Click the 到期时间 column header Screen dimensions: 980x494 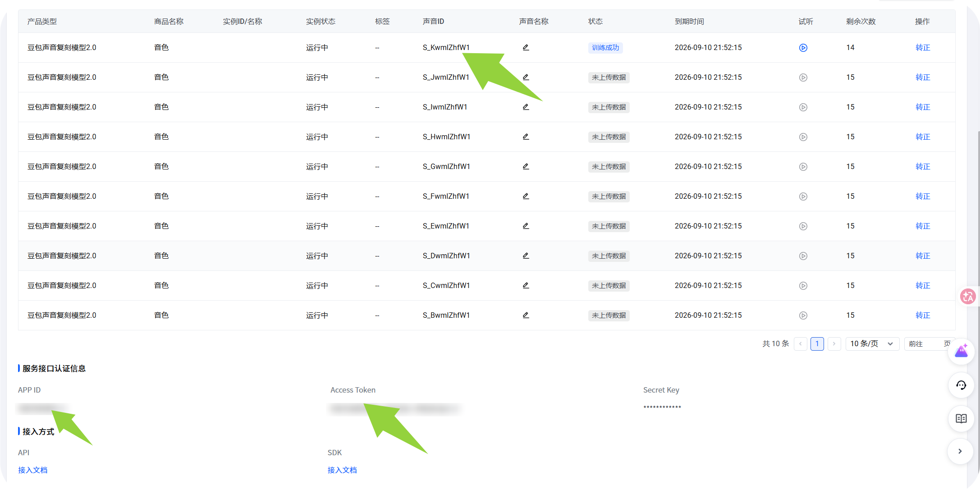point(689,21)
